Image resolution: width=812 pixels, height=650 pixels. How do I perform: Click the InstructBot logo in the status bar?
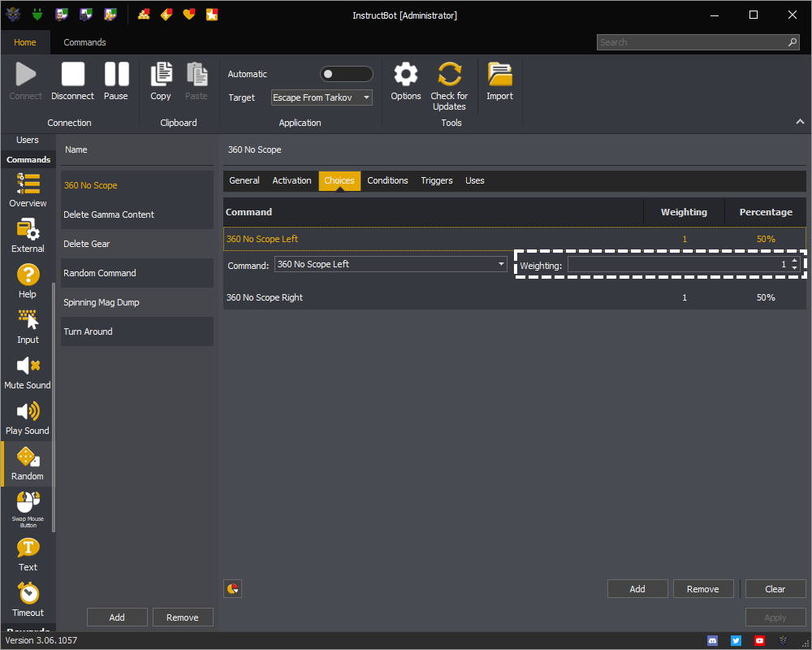click(783, 641)
